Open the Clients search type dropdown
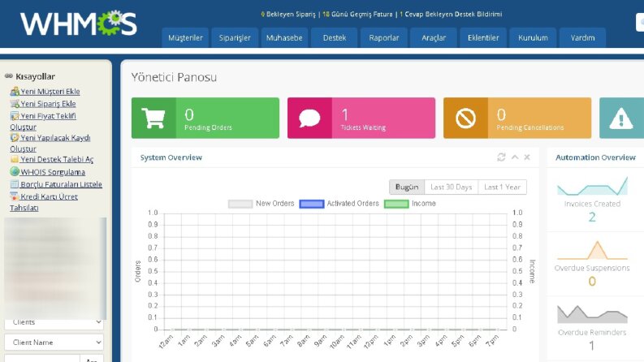The width and height of the screenshot is (644, 362). [x=54, y=322]
